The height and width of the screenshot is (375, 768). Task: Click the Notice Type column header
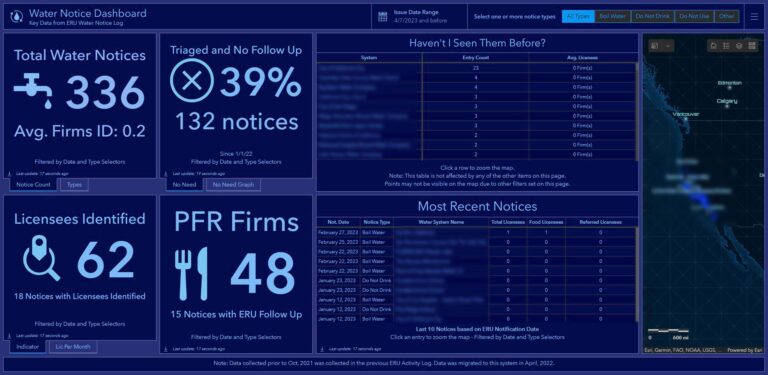point(377,222)
